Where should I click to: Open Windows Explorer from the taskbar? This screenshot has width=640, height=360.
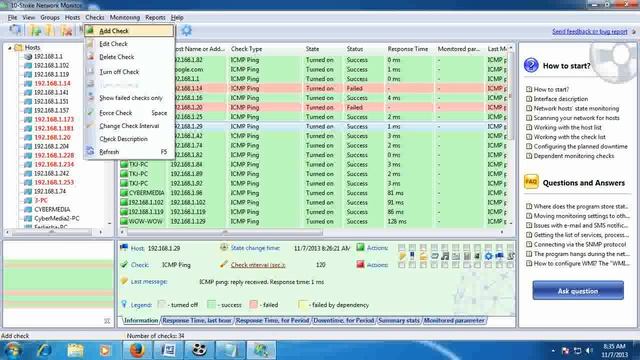[x=75, y=350]
